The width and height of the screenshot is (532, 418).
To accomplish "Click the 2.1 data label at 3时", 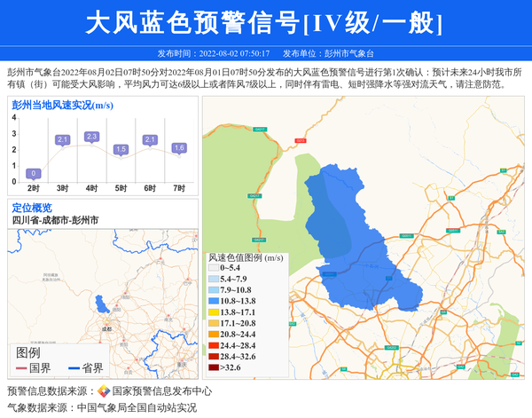I will tap(62, 140).
